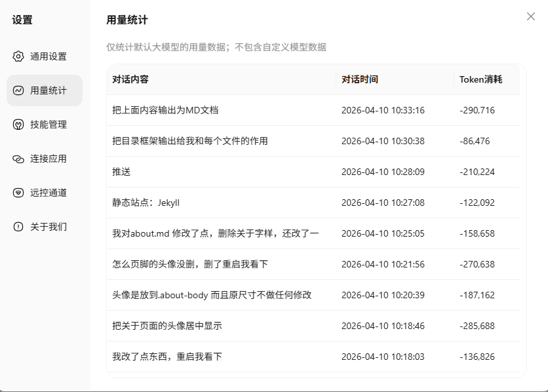Select the row 把上面内容输出为MD文档
The image size is (548, 392).
click(165, 110)
